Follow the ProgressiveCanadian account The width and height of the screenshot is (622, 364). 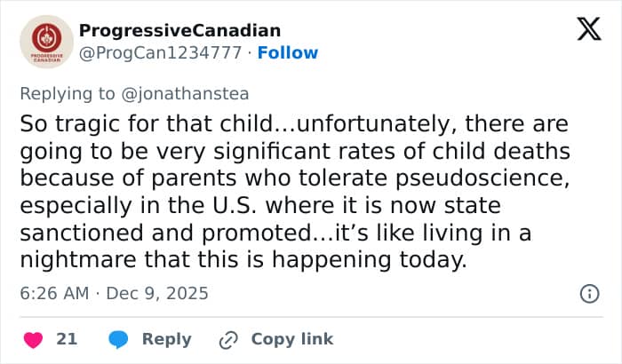click(x=288, y=52)
